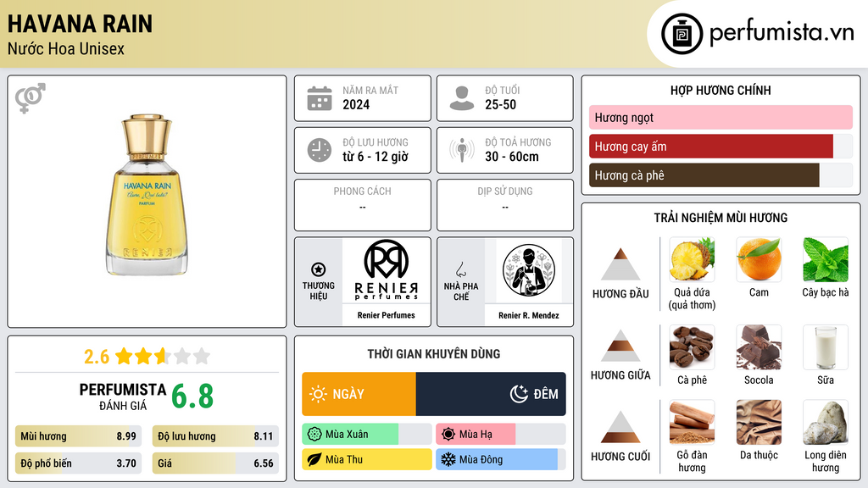Click the HAVANA RAIN title

[80, 24]
